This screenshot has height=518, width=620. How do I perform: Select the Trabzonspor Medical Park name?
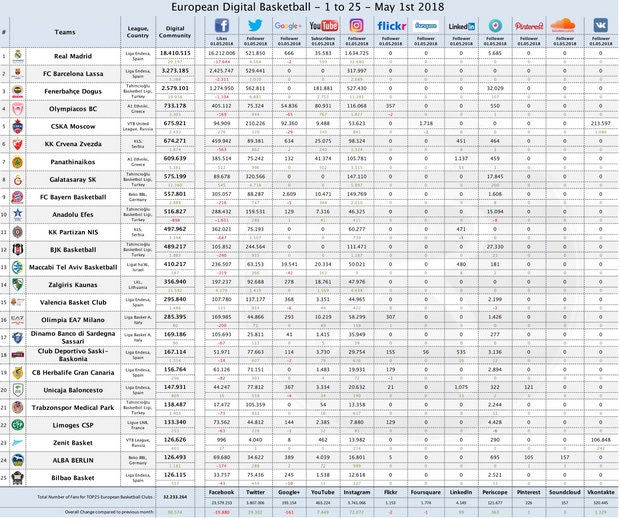73,408
